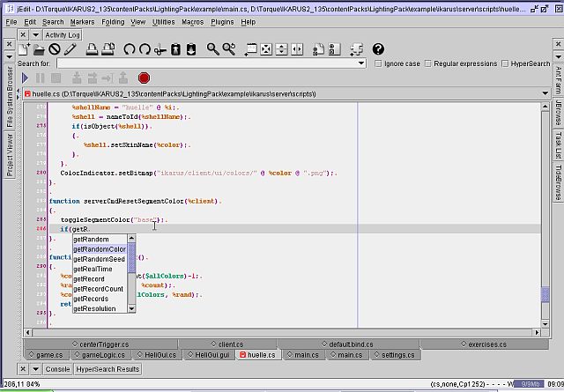564x392 pixels.
Task: Toggle the Regular expressions checkbox
Action: tap(428, 63)
